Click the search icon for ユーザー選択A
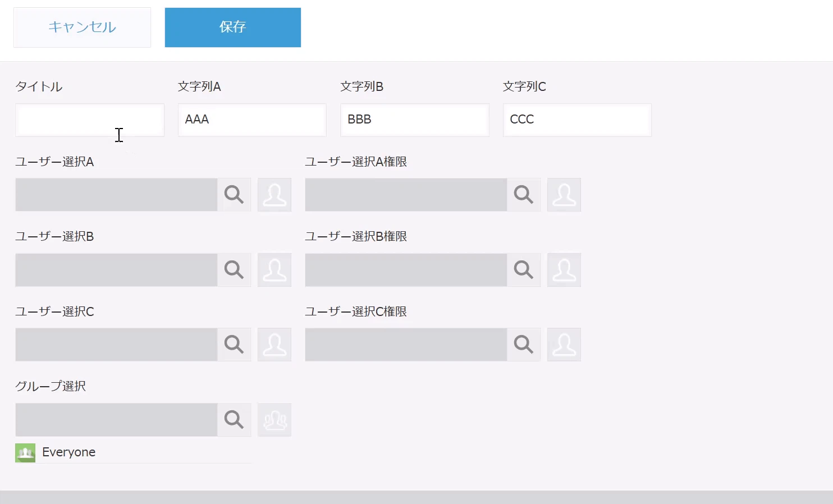 tap(234, 195)
